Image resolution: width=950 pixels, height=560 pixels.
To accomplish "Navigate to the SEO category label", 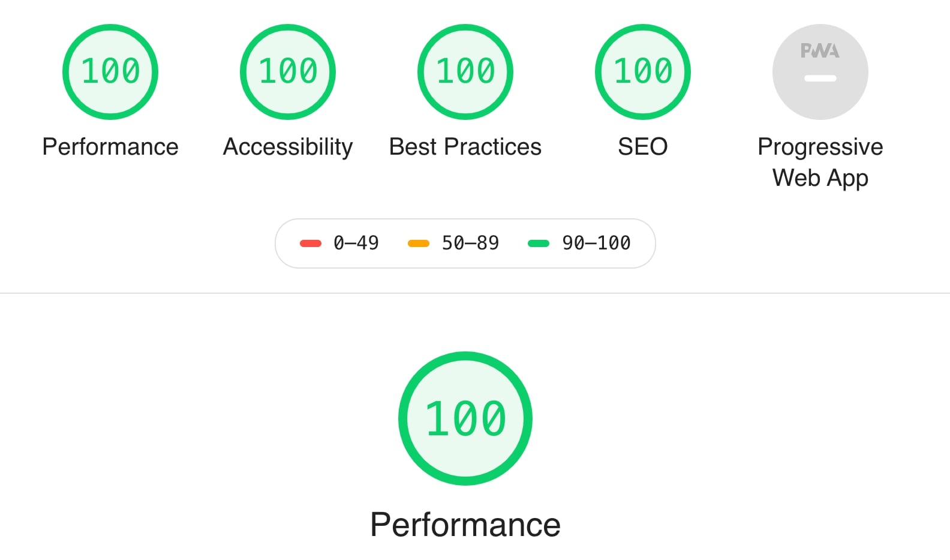I will tap(643, 147).
